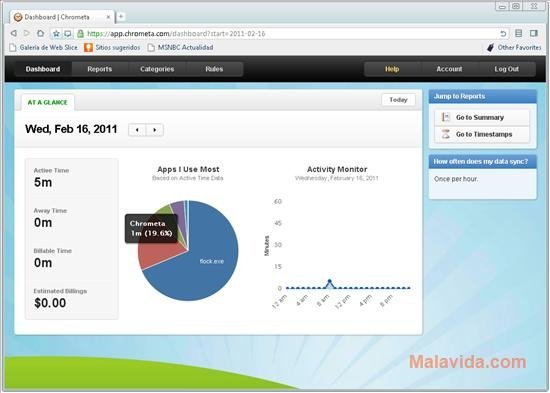Click the Activity Monitor chart title
This screenshot has width=550, height=393.
(x=337, y=169)
